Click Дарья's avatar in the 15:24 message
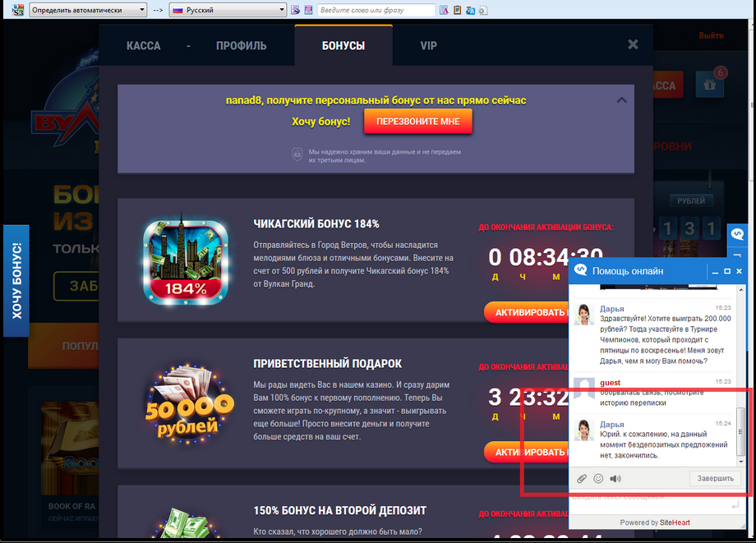Screen dimensions: 756x543 tap(584, 430)
